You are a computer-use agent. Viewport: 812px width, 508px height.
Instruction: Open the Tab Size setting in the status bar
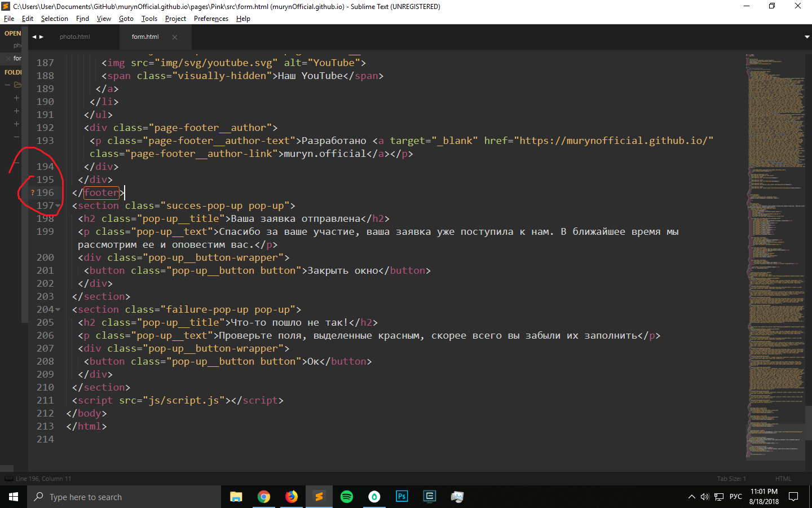(x=731, y=479)
